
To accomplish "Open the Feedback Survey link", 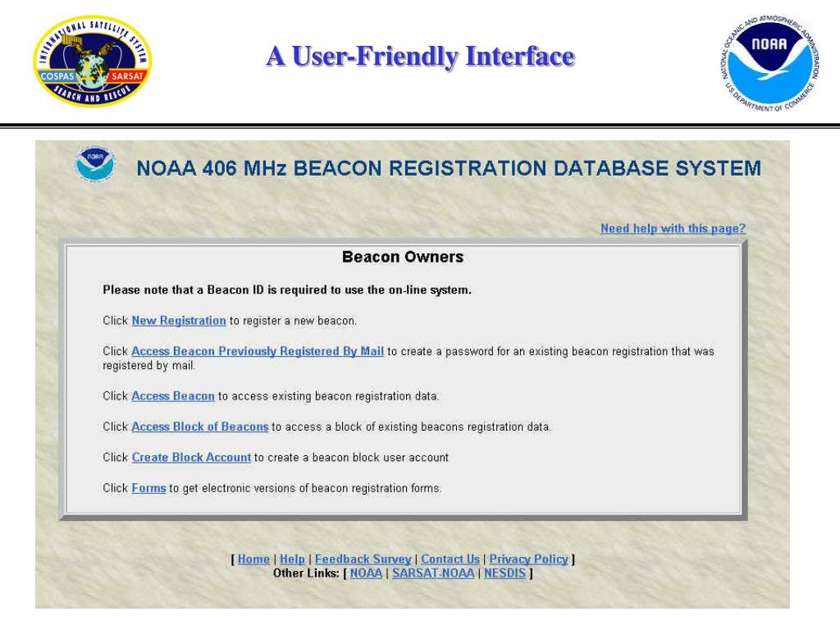I will coord(363,559).
